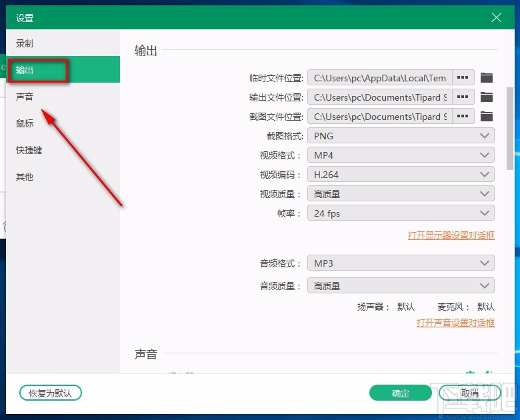Browse path for 截图文件位置 with ellipsis button
This screenshot has height=420, width=520.
point(463,116)
